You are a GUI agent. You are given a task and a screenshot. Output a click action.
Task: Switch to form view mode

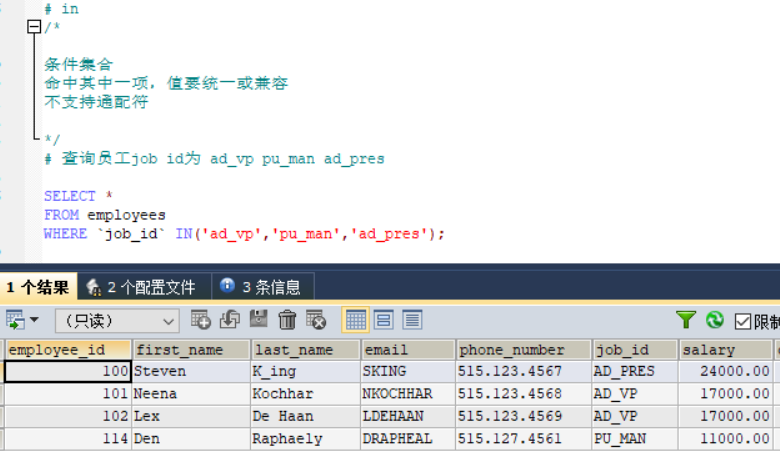384,320
